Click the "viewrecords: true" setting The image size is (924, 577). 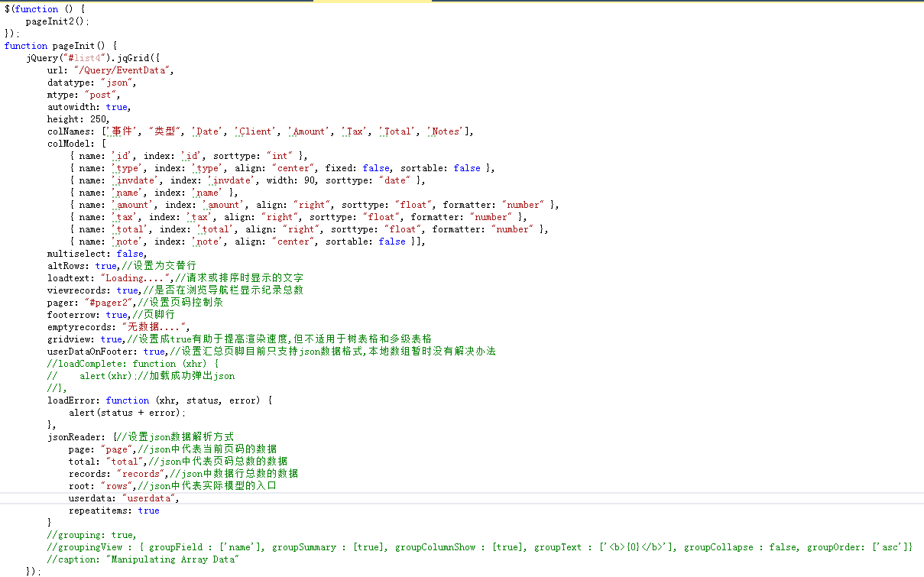click(92, 290)
